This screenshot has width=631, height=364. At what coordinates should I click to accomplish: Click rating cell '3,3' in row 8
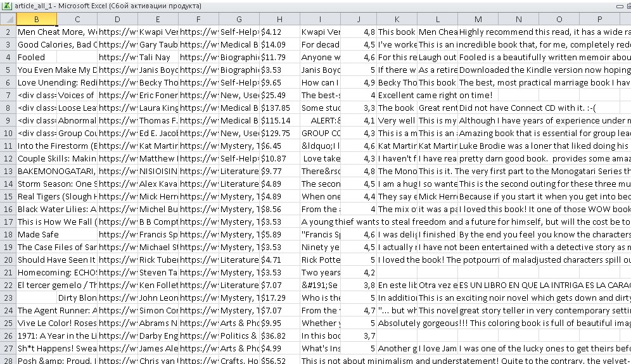[x=359, y=108]
